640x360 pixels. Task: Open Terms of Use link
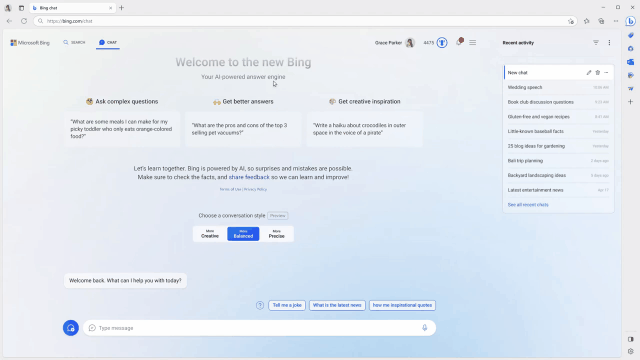pyautogui.click(x=230, y=189)
